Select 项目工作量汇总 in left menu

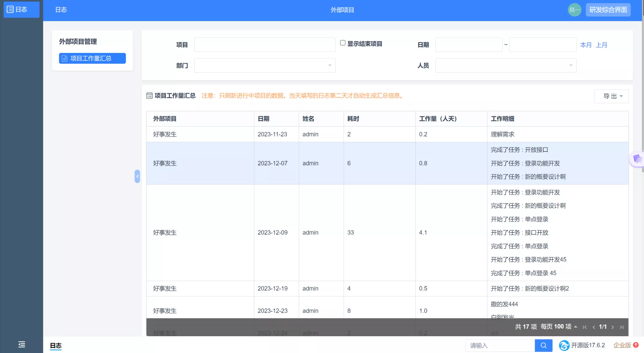click(x=92, y=58)
